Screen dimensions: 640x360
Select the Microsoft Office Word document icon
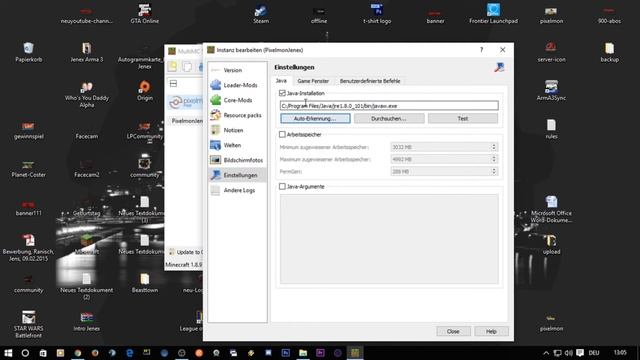point(551,209)
